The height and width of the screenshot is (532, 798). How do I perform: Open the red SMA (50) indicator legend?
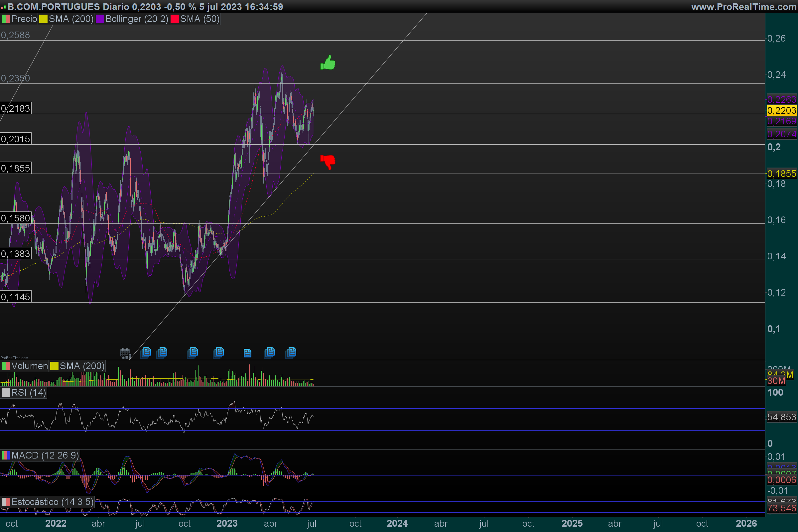[x=199, y=19]
